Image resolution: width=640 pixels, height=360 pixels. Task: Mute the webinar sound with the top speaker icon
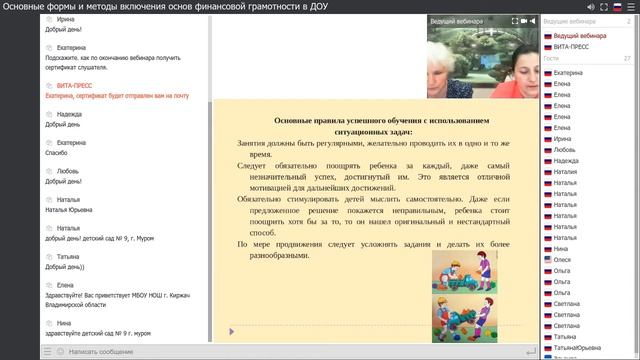pos(591,7)
